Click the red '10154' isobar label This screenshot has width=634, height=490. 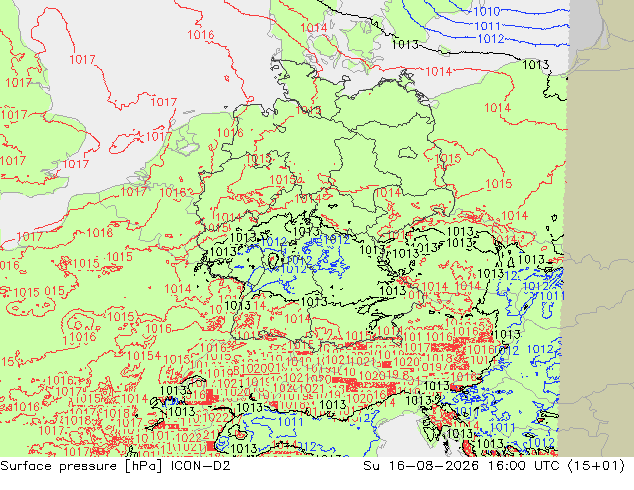point(144,356)
